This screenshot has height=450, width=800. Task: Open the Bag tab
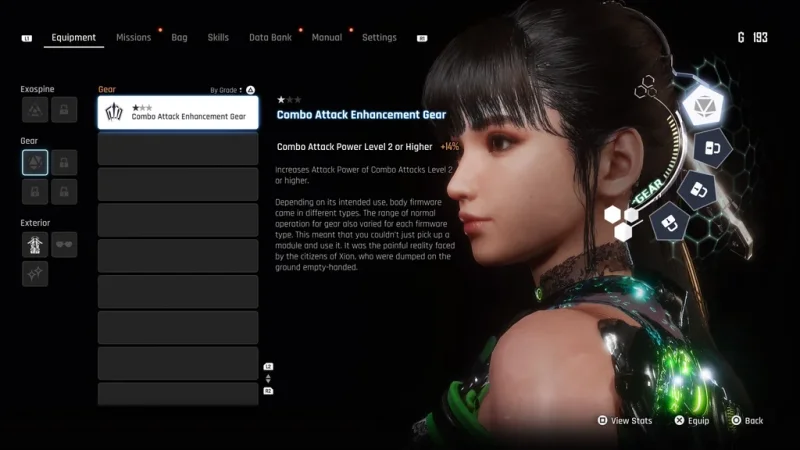click(179, 37)
